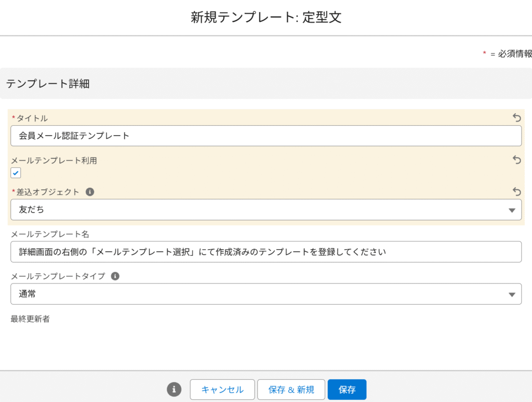Uncheck the メールテンプレート利用 checkbox

[x=16, y=173]
